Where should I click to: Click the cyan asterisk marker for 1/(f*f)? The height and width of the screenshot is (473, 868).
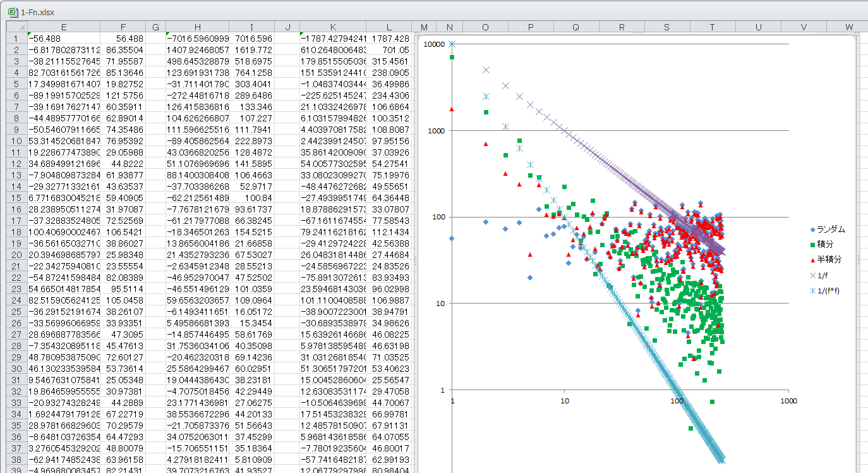(x=812, y=290)
